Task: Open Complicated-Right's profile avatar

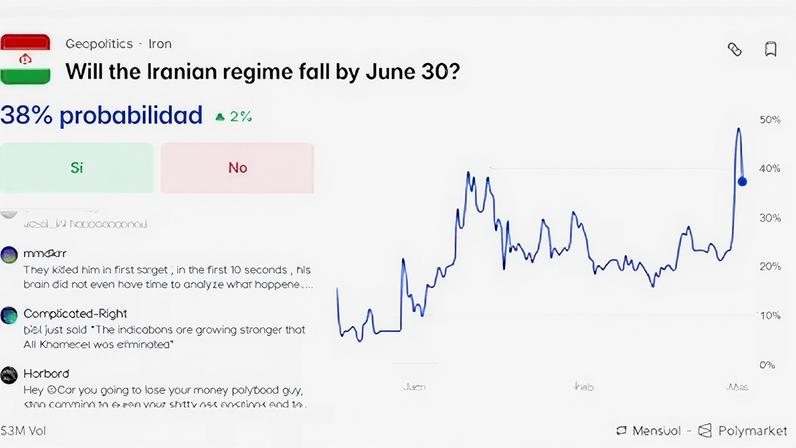Action: 9,314
